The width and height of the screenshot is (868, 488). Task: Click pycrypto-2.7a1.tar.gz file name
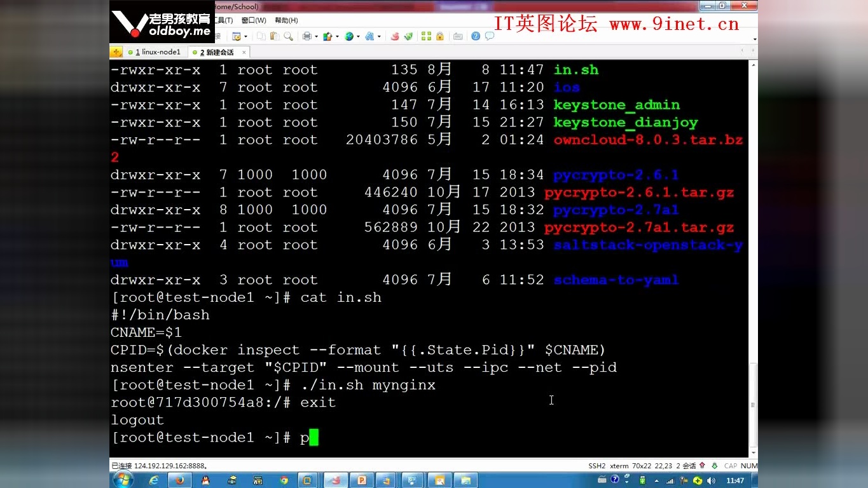(639, 227)
